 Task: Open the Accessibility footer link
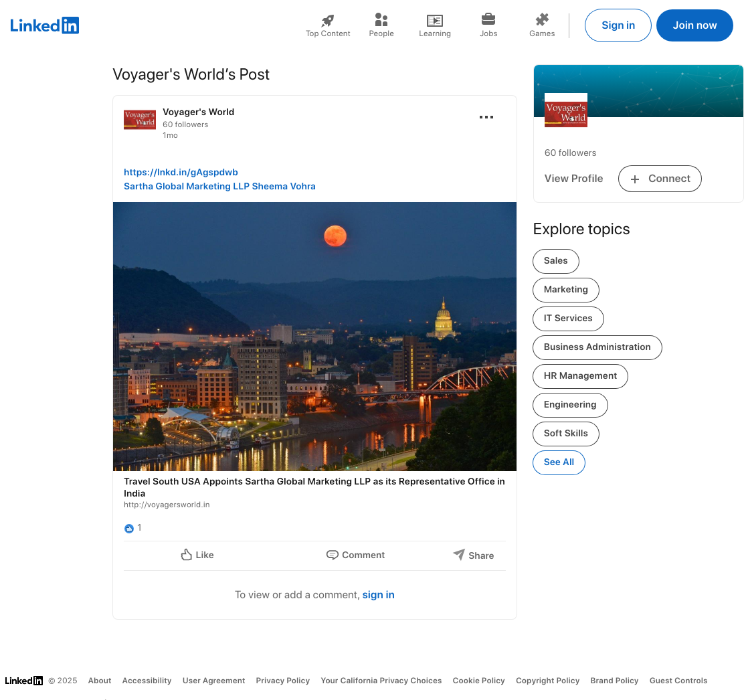(147, 681)
